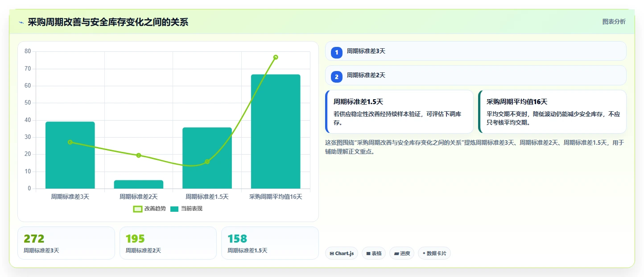The image size is (644, 277).
Task: Click the trend line point above 70
Action: (276, 57)
